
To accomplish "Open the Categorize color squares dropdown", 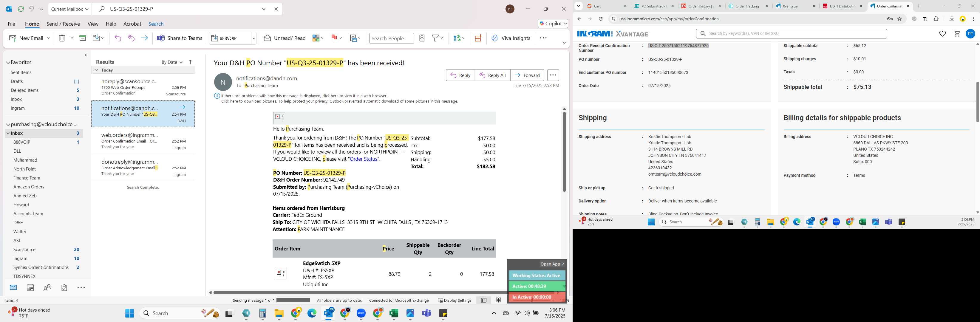I will [x=318, y=38].
